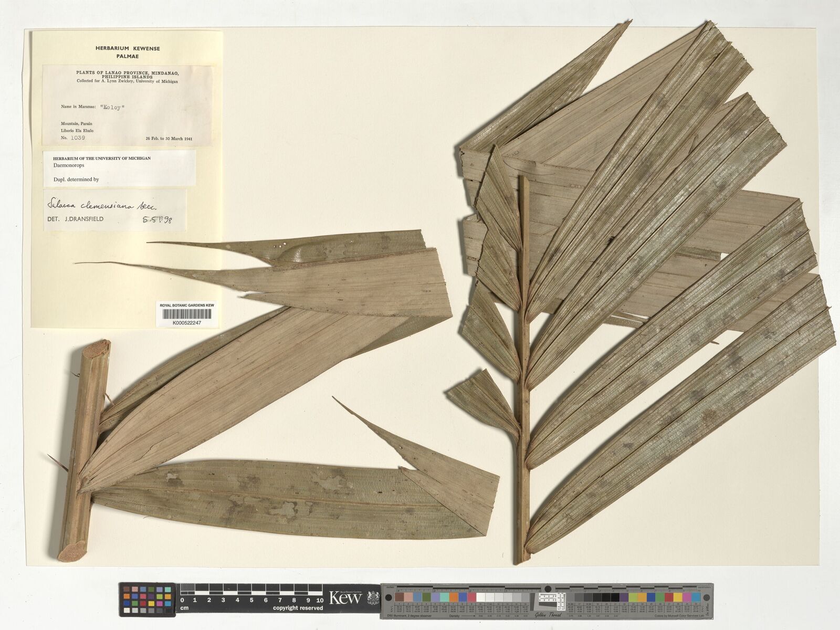The width and height of the screenshot is (840, 630).
Task: Click the '10' mark on the centimeter ruler
Action: pyautogui.click(x=320, y=600)
